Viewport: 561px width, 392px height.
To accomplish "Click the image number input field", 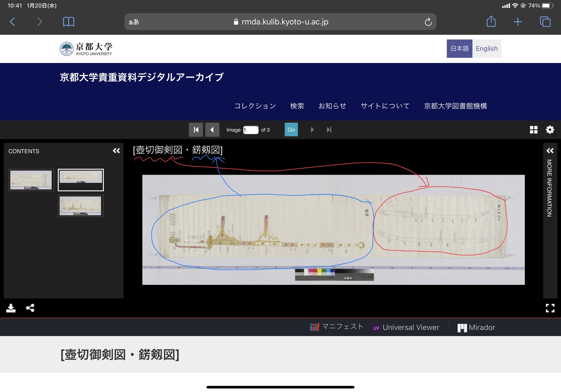I will click(x=251, y=130).
